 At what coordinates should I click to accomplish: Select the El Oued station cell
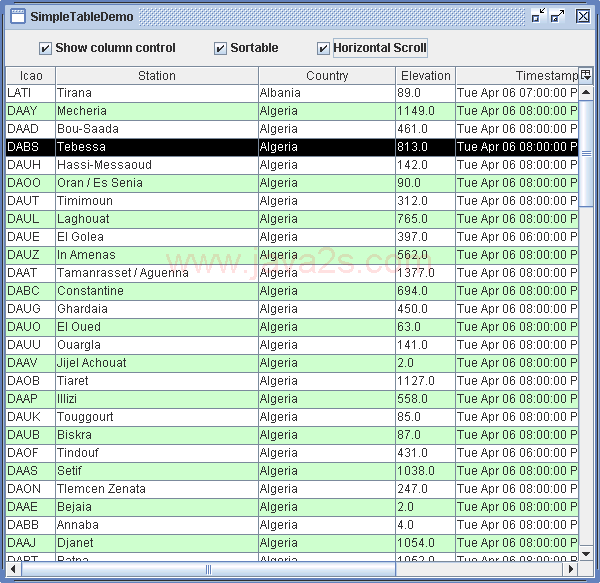pyautogui.click(x=157, y=327)
